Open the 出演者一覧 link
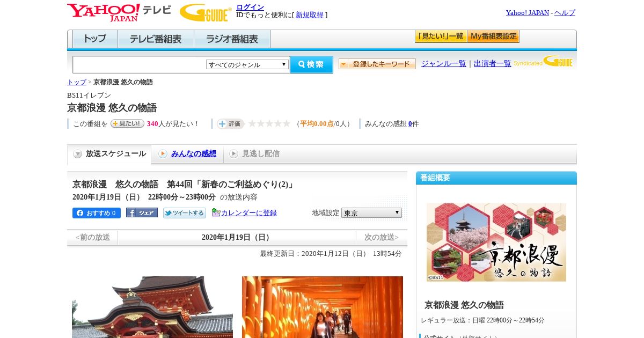The width and height of the screenshot is (644, 338). pyautogui.click(x=493, y=63)
